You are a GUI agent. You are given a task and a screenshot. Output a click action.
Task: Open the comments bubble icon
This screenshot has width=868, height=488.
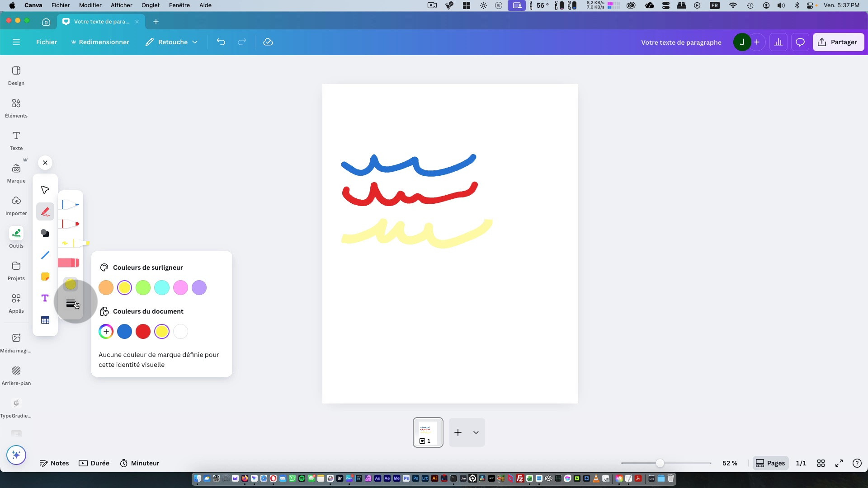click(800, 42)
